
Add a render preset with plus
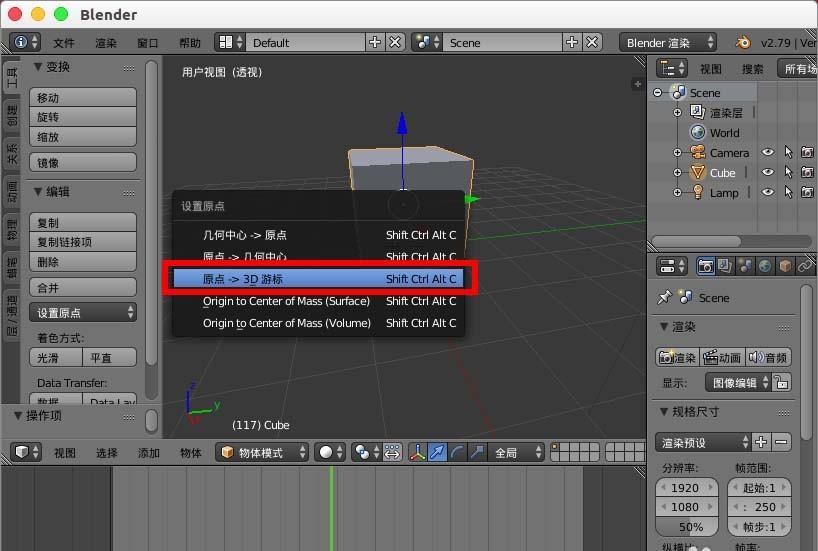point(761,442)
